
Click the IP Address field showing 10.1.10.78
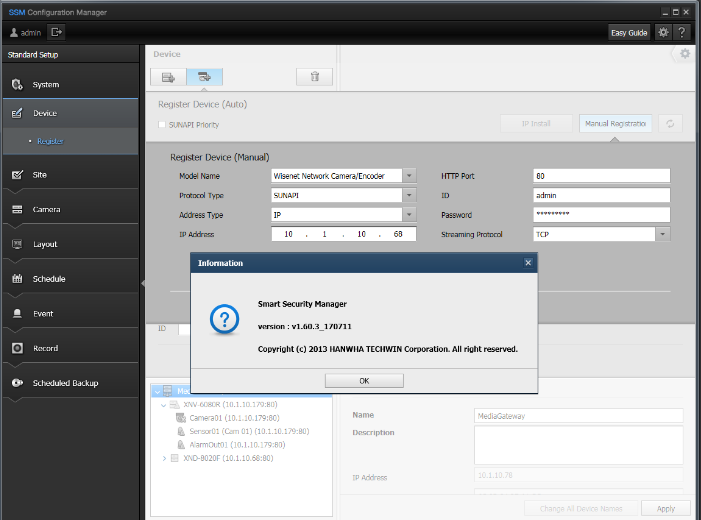579,475
